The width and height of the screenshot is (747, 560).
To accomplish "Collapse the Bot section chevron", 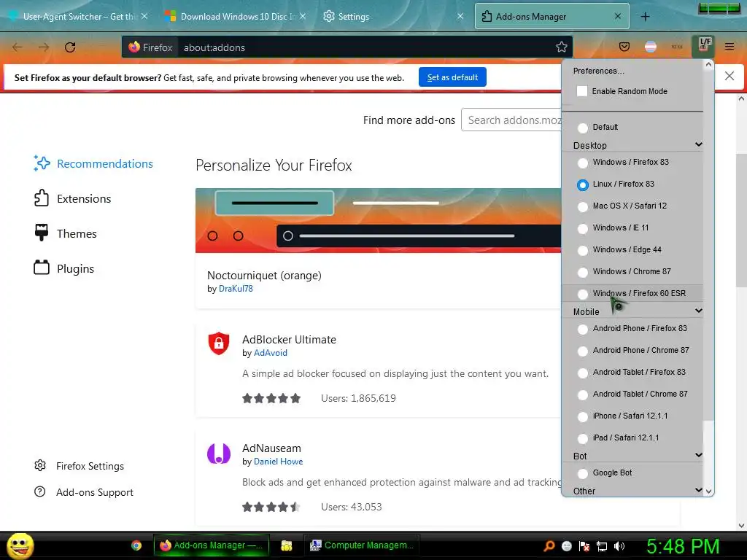I will (x=698, y=455).
